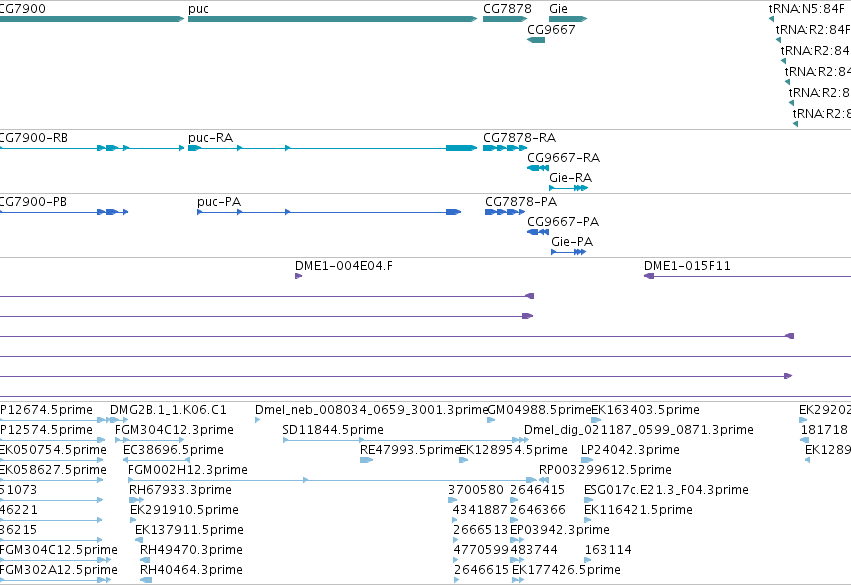Image resolution: width=851 pixels, height=585 pixels.
Task: Select the GM04988.5prime EST label
Action: (x=539, y=410)
